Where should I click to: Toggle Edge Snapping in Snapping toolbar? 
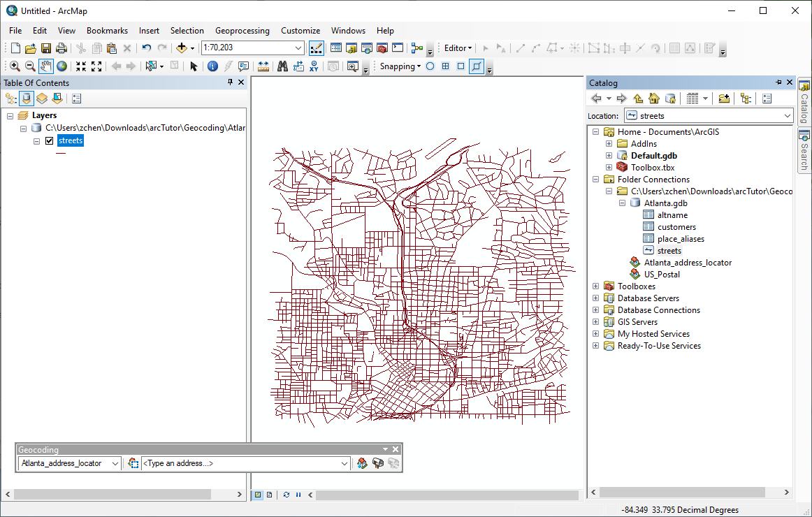tap(477, 66)
